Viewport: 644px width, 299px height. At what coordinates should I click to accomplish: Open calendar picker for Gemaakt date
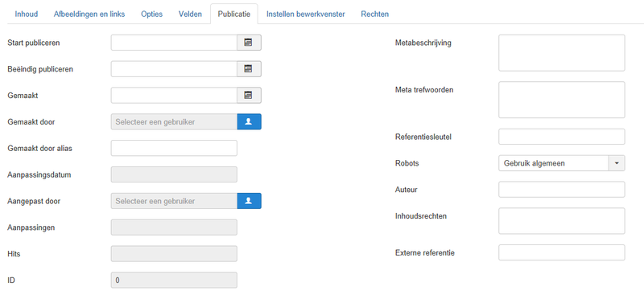pyautogui.click(x=249, y=95)
